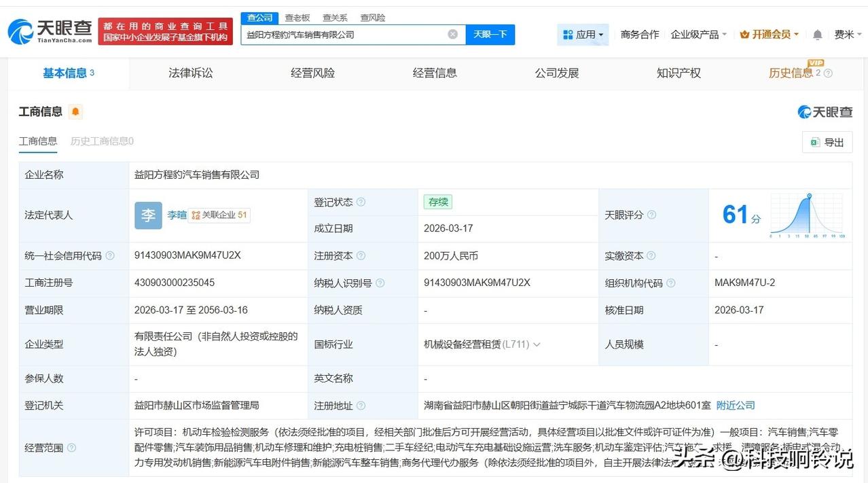Expand the 机械设备经营租赁 (L711) industry dropdown
868x483 pixels.
point(537,344)
